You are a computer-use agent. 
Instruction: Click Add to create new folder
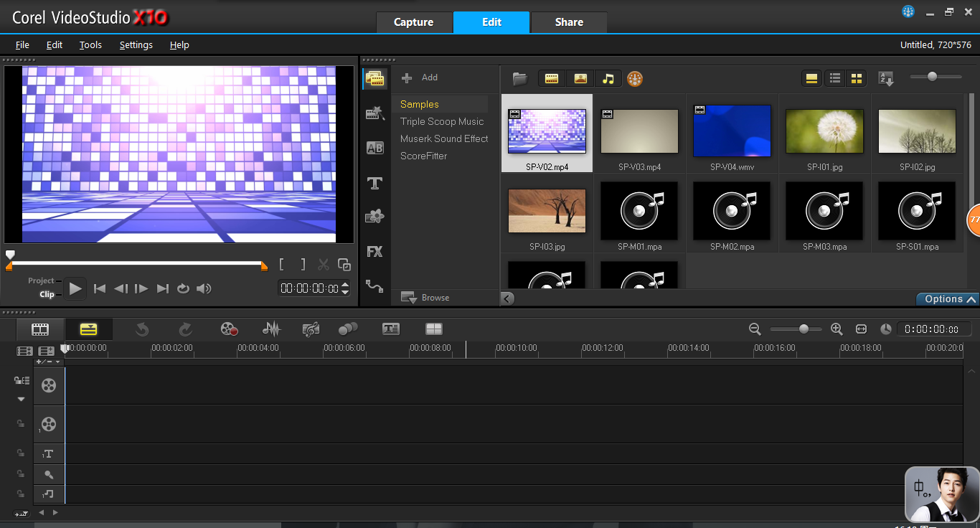[x=420, y=77]
